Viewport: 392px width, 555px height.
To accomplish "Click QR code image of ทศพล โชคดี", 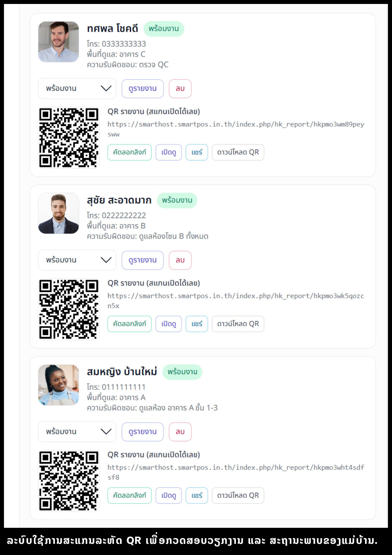I will point(69,137).
